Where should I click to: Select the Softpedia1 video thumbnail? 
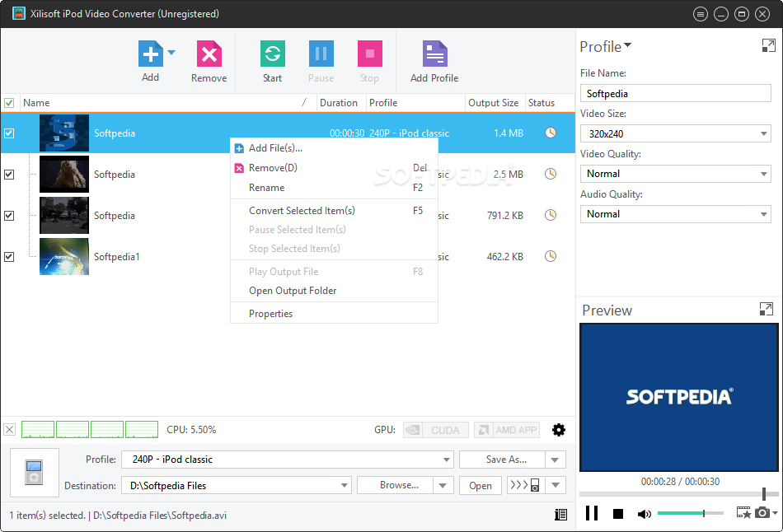point(64,256)
